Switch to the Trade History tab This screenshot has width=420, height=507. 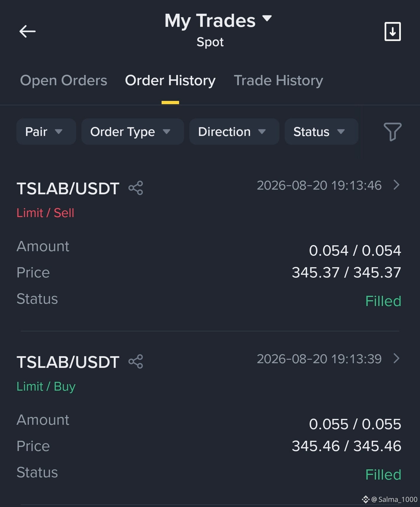click(279, 81)
